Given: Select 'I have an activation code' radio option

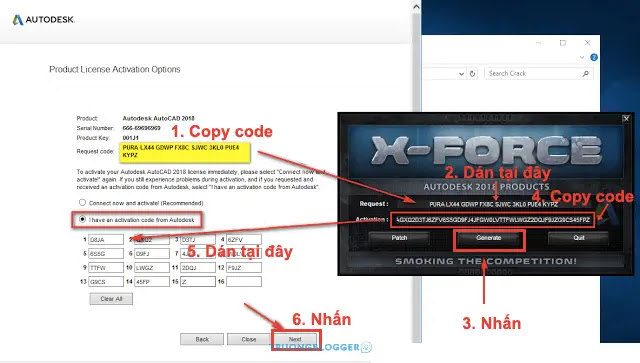Looking at the screenshot, I should click(82, 219).
